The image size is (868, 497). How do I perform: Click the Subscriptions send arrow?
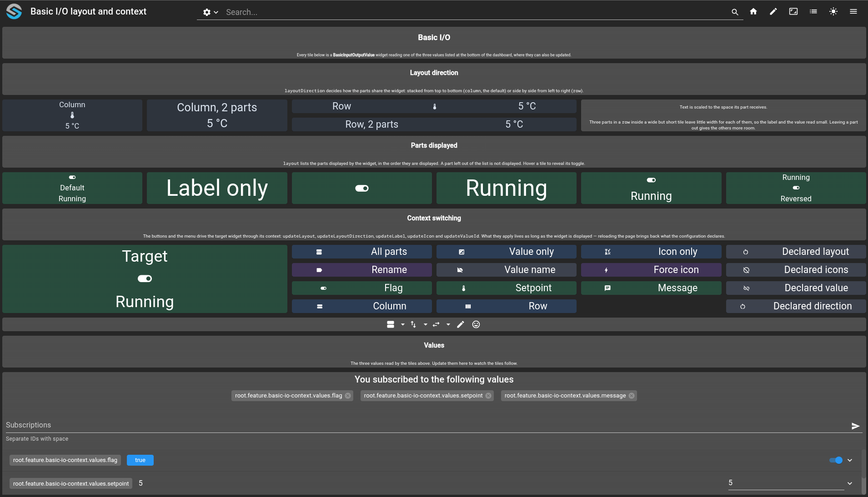pos(856,426)
